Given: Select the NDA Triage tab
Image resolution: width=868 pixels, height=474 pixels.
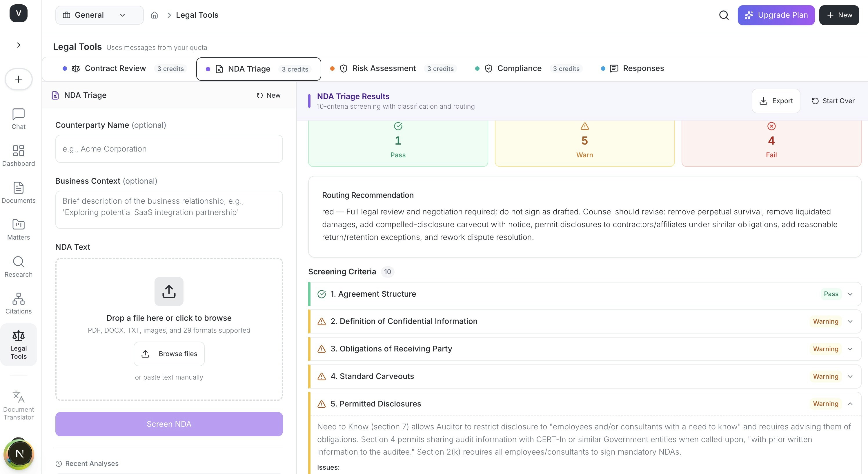Looking at the screenshot, I should click(258, 69).
